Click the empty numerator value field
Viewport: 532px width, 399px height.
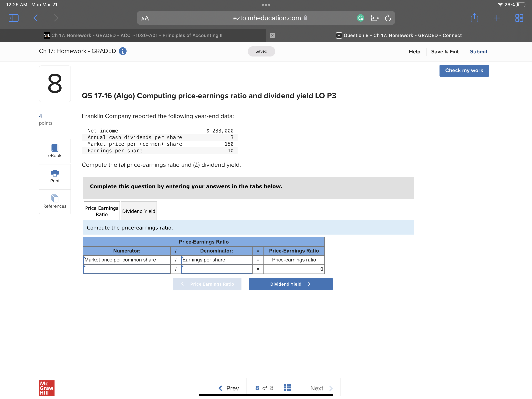(x=127, y=269)
